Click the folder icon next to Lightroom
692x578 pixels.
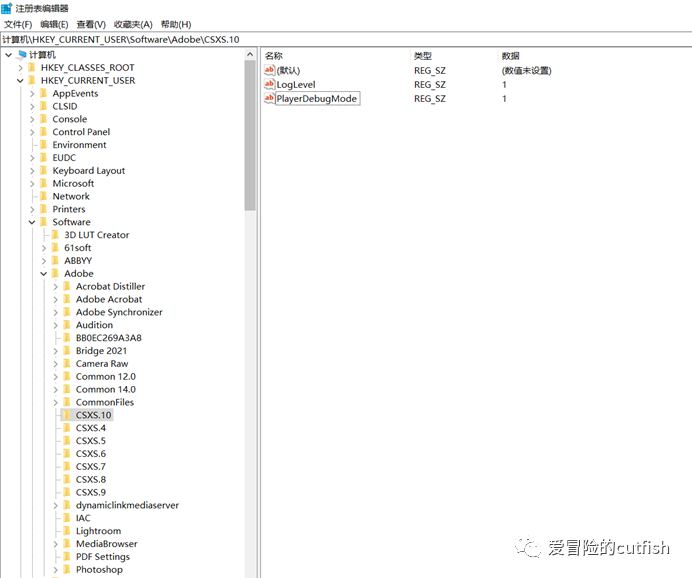click(x=67, y=531)
